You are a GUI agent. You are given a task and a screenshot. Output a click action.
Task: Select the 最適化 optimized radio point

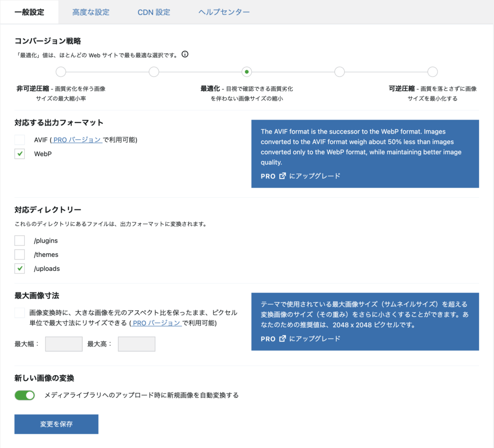247,72
